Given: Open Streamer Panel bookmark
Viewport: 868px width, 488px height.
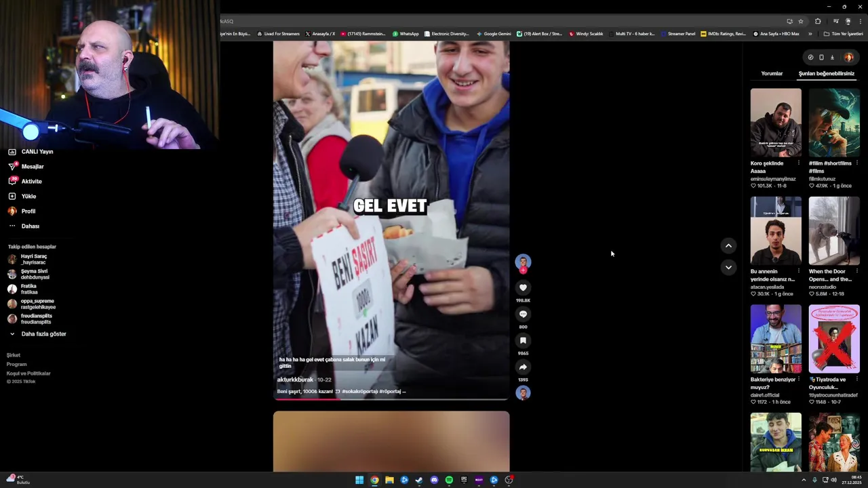Looking at the screenshot, I should (677, 34).
